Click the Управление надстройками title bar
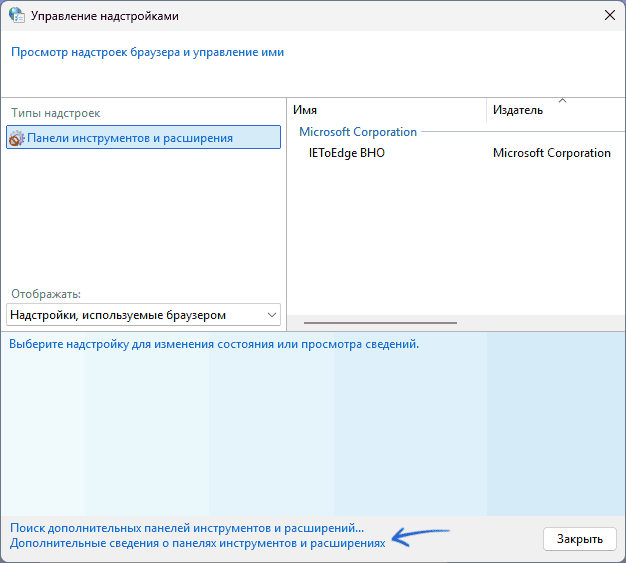626x563 pixels. (x=300, y=16)
